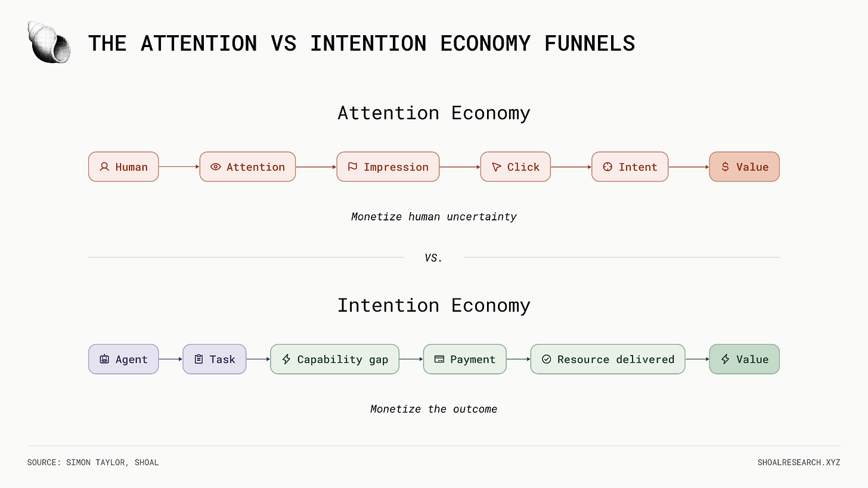This screenshot has height=488, width=868.
Task: Click the crosshair icon in Intent box
Action: [x=607, y=167]
